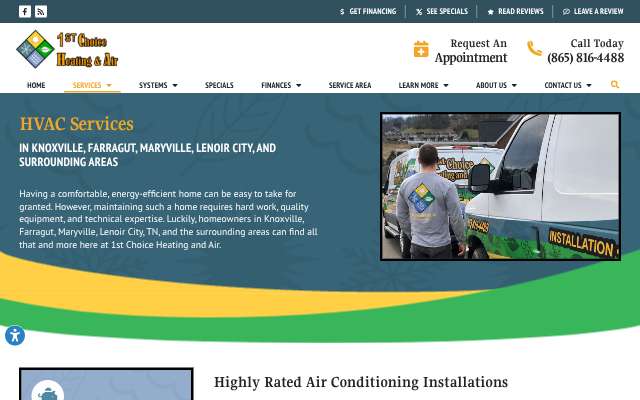Open the accessibility options widget
The image size is (640, 400).
[15, 336]
